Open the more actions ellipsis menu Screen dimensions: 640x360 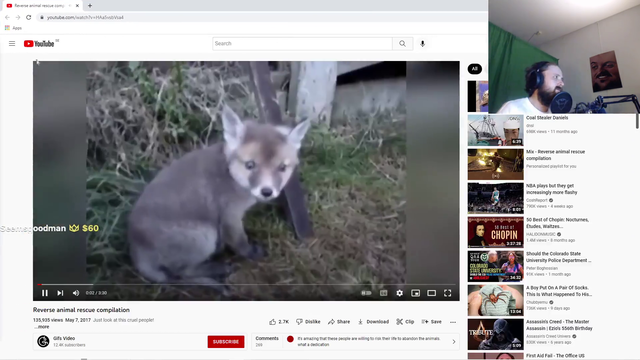click(453, 322)
